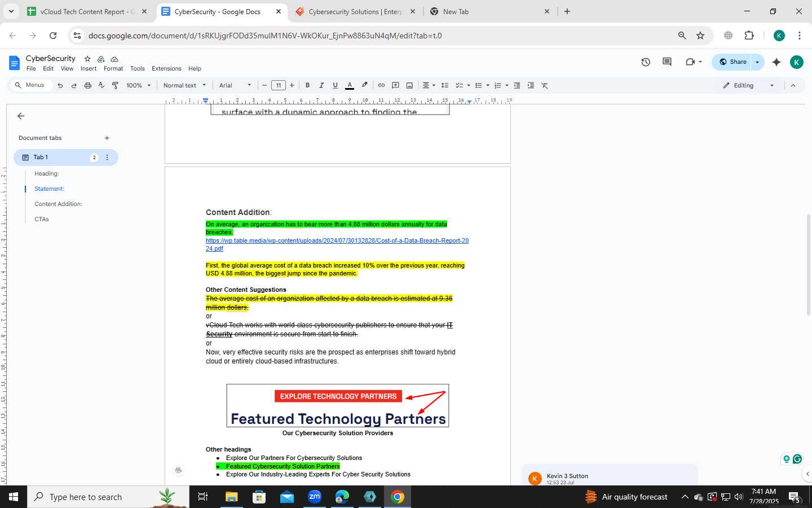This screenshot has width=812, height=508.
Task: Add a new document tab
Action: pos(107,138)
